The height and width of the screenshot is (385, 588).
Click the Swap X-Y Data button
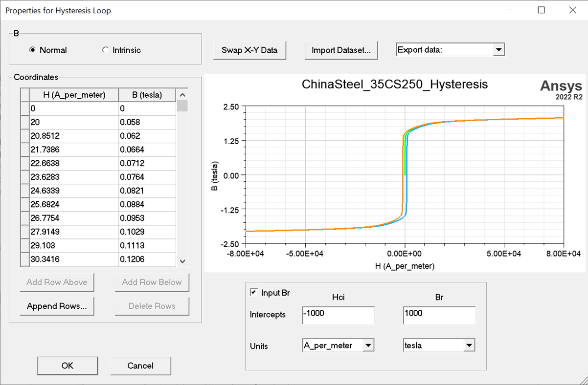pos(249,50)
